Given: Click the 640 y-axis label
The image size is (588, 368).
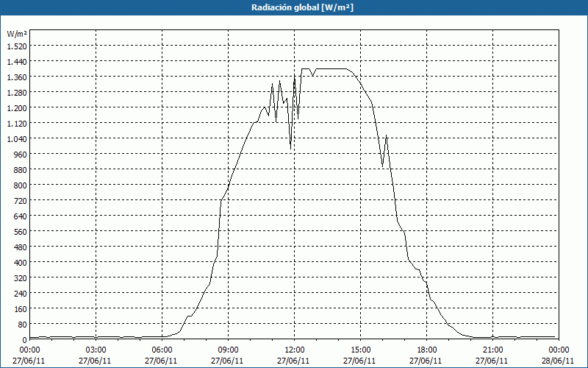Looking at the screenshot, I should (x=21, y=216).
